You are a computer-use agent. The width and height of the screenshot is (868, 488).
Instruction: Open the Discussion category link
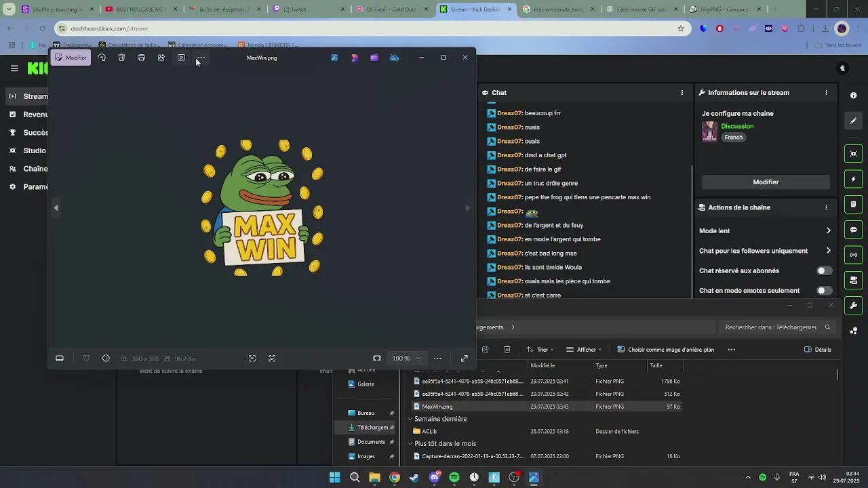[x=737, y=126]
